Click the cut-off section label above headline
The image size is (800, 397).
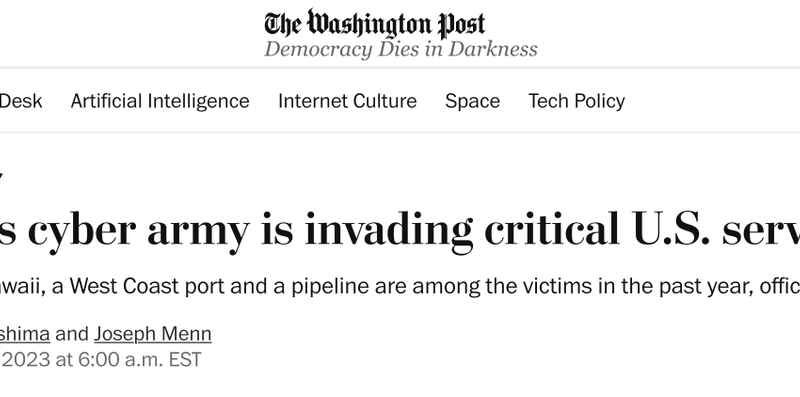(2, 181)
